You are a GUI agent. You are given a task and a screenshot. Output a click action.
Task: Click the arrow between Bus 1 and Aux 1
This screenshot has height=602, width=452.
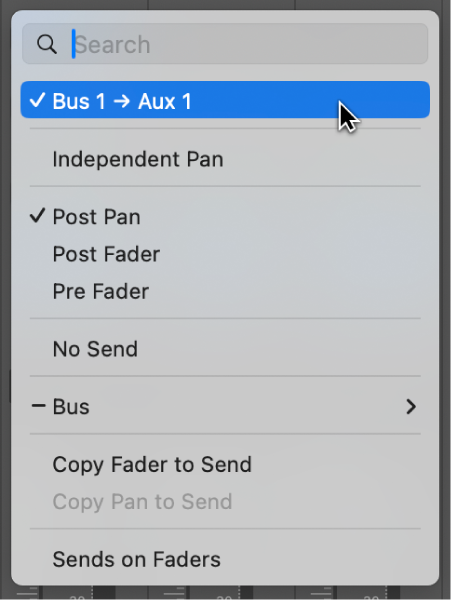pos(122,101)
